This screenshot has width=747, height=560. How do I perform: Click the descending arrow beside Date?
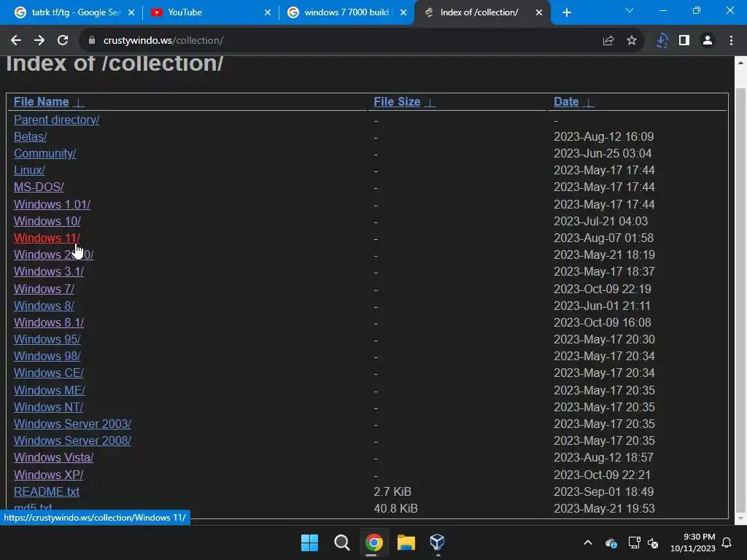pos(589,102)
